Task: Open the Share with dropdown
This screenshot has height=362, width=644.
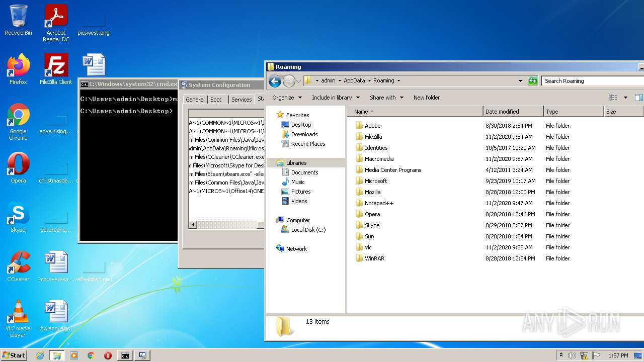Action: point(386,98)
